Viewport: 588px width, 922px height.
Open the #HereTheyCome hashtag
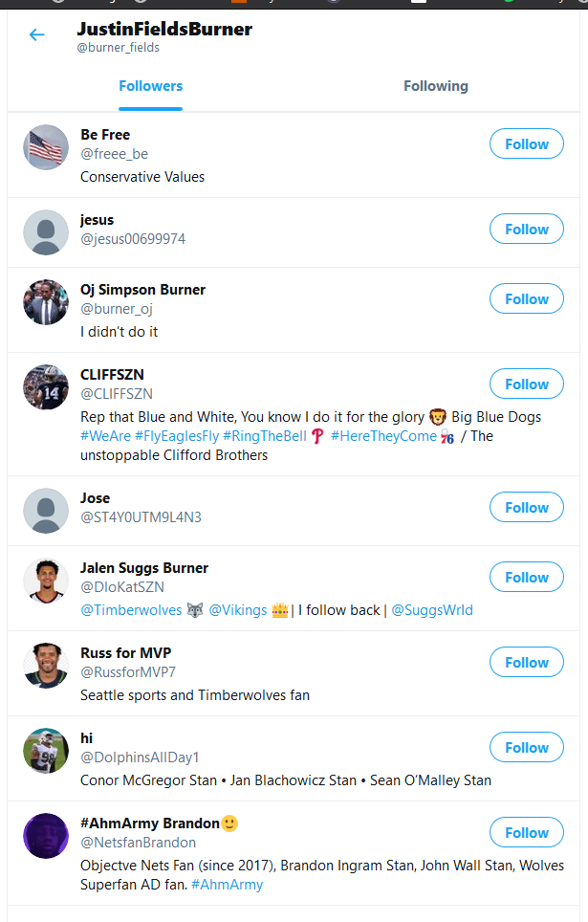(382, 436)
